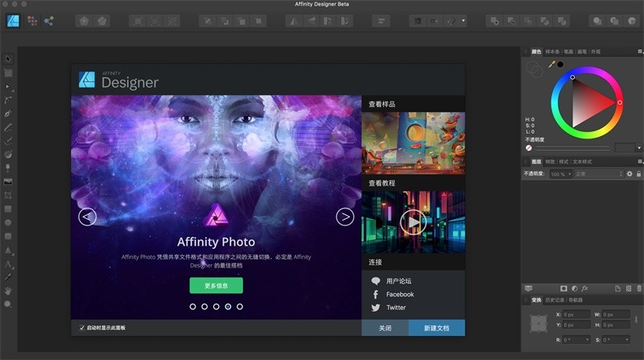
Task: Select the Rounded Rectangle tool
Action: [8, 236]
